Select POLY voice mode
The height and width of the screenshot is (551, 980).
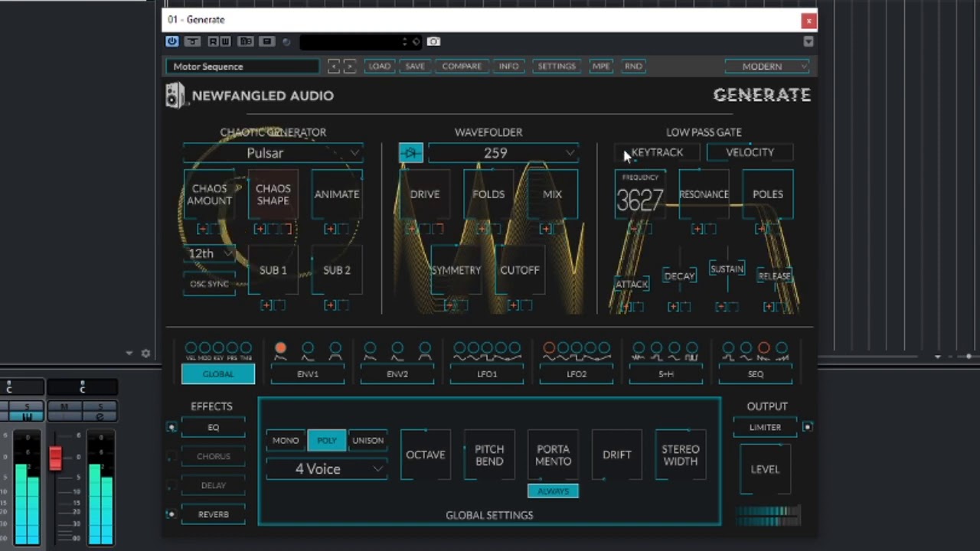(327, 441)
